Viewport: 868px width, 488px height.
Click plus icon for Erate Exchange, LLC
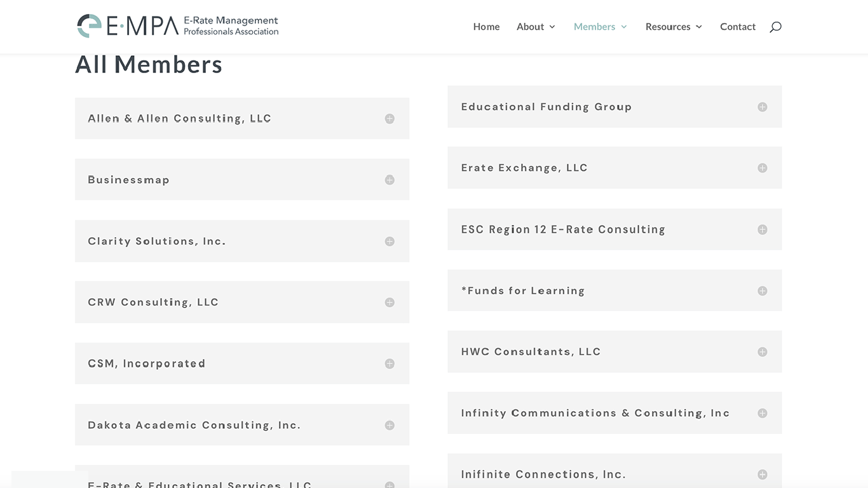coord(763,168)
